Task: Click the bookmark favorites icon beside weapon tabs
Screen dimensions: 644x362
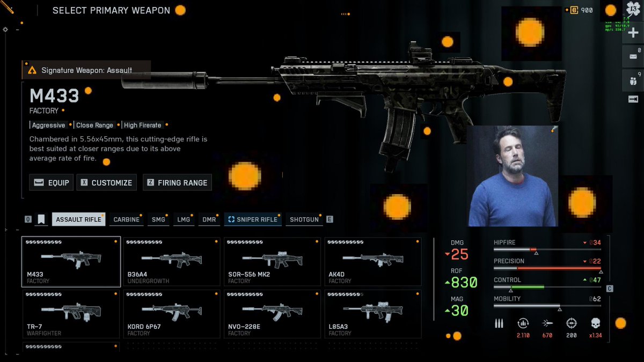Action: tap(41, 219)
